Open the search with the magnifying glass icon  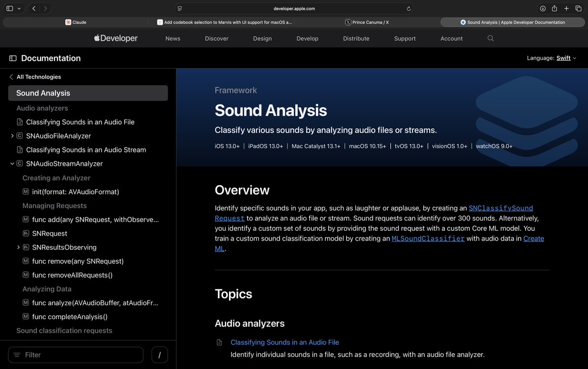[x=490, y=38]
